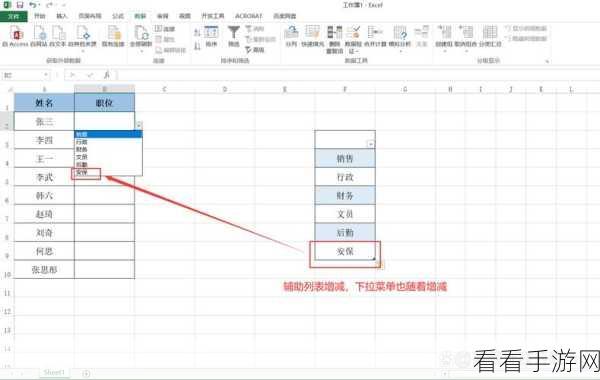Select cell containing 李四
The image size is (600, 380).
(44, 140)
